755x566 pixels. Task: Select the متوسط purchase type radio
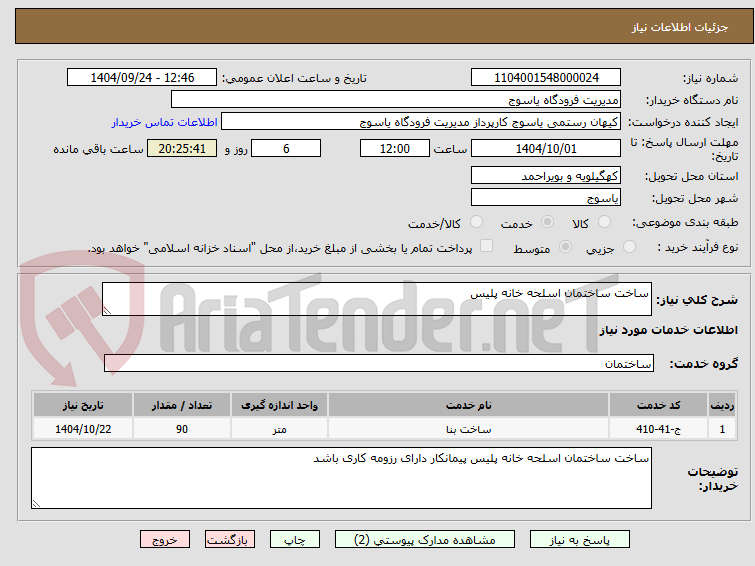click(565, 247)
